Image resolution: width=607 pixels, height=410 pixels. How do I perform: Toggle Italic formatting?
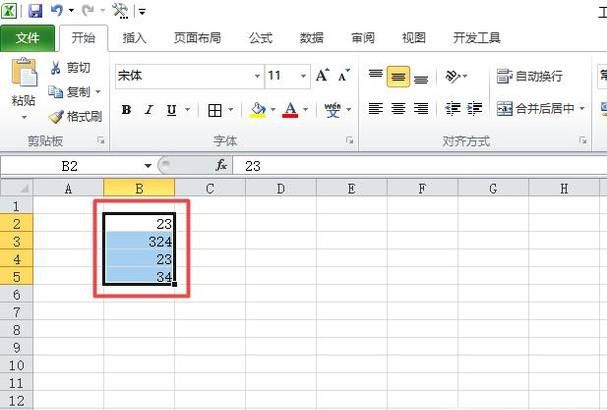[x=149, y=110]
